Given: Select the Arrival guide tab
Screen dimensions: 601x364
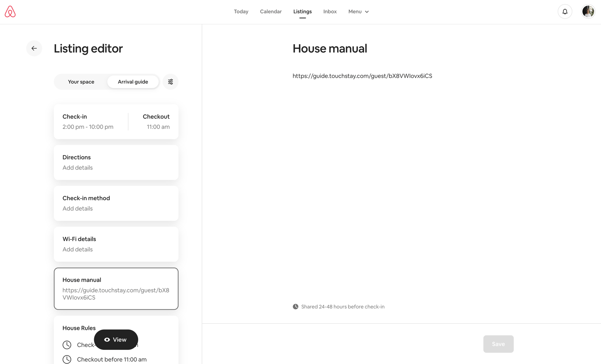Looking at the screenshot, I should tap(132, 82).
